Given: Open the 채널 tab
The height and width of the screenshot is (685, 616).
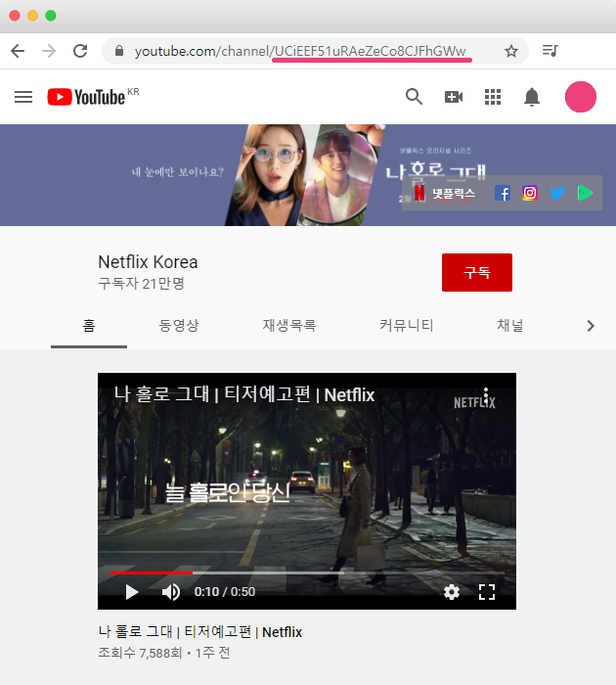Looking at the screenshot, I should point(510,326).
